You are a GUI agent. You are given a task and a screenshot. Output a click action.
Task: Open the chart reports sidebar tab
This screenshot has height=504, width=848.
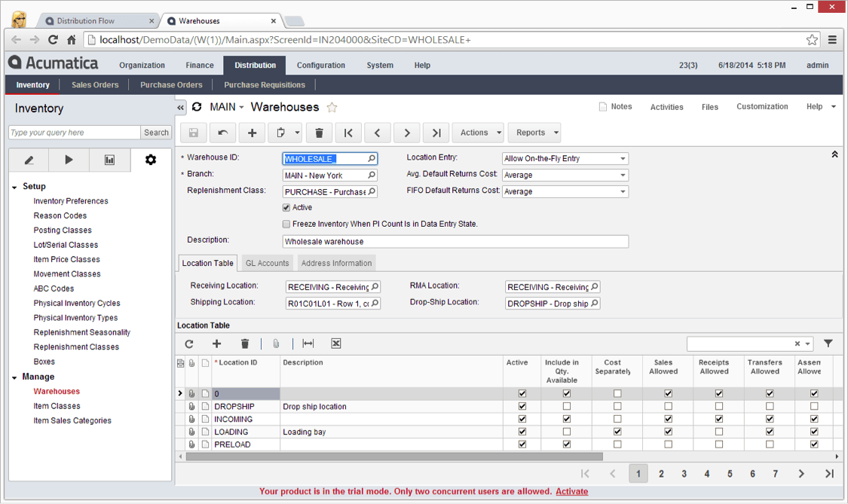(x=110, y=160)
